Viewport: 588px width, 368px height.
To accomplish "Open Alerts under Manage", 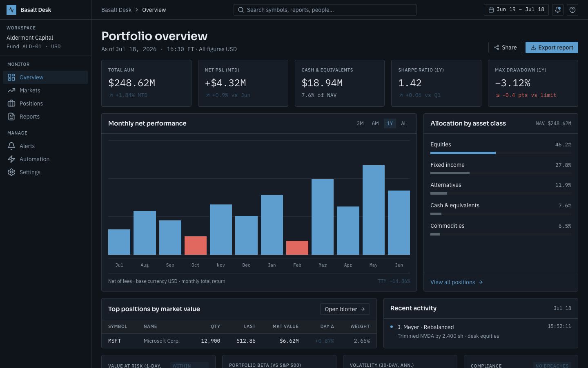I will pos(46,146).
